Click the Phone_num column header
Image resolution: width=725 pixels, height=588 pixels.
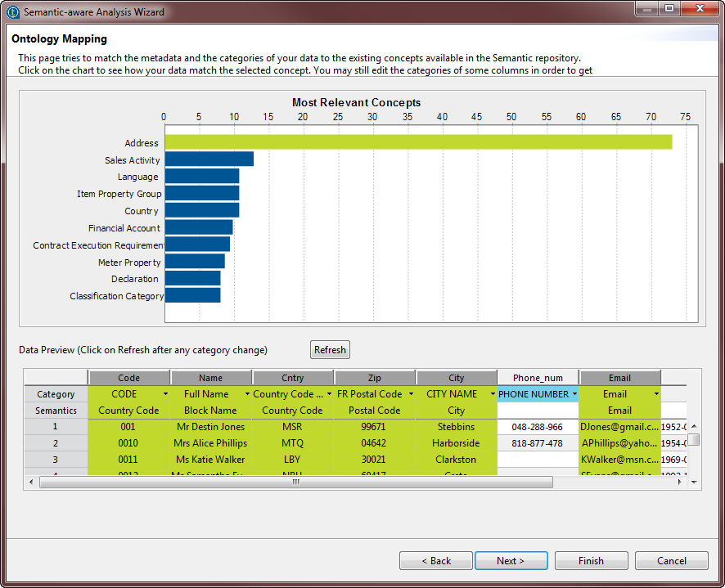538,378
